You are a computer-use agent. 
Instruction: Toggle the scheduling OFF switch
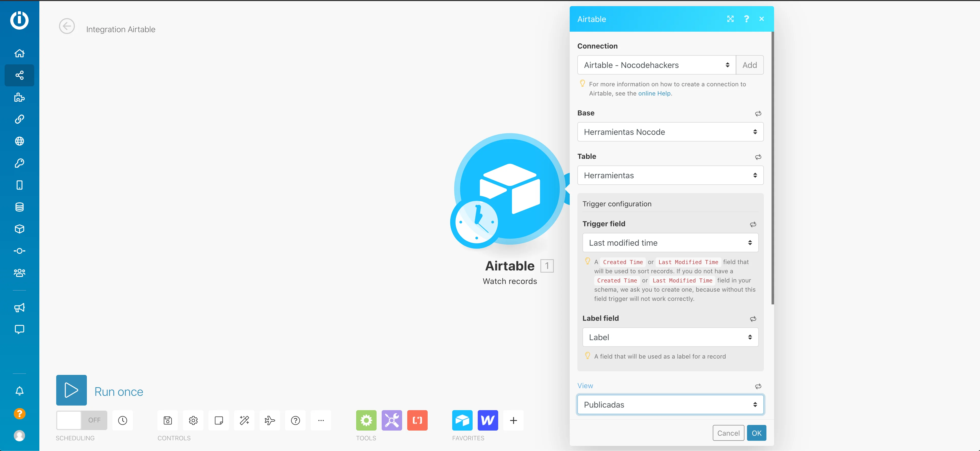(81, 420)
